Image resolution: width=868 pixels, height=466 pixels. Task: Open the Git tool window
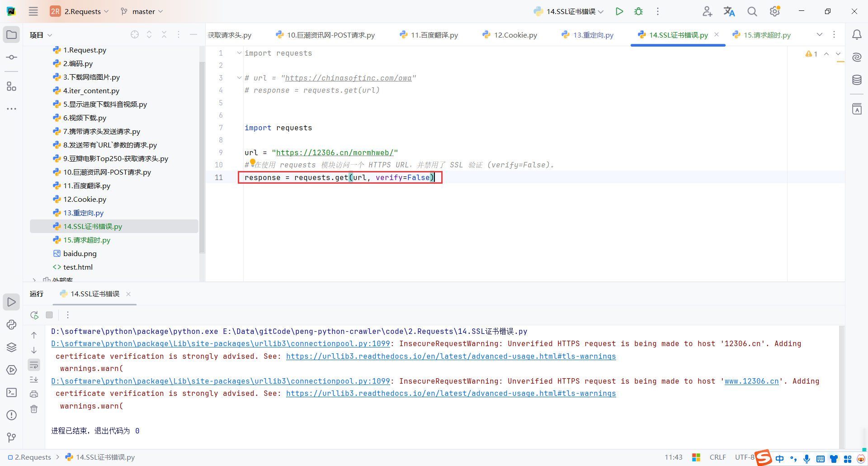11,437
